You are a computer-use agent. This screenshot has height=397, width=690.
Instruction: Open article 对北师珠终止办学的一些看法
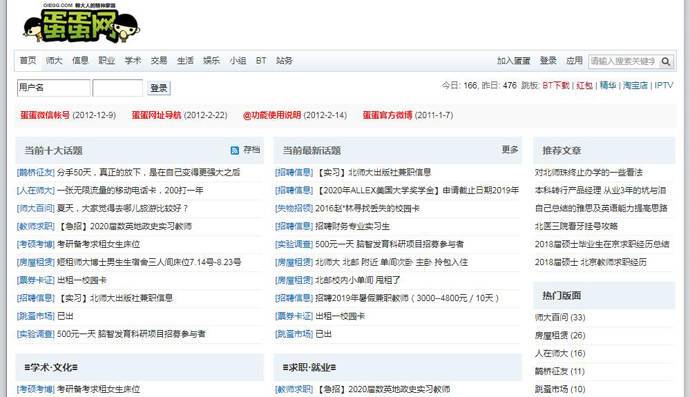coord(589,173)
